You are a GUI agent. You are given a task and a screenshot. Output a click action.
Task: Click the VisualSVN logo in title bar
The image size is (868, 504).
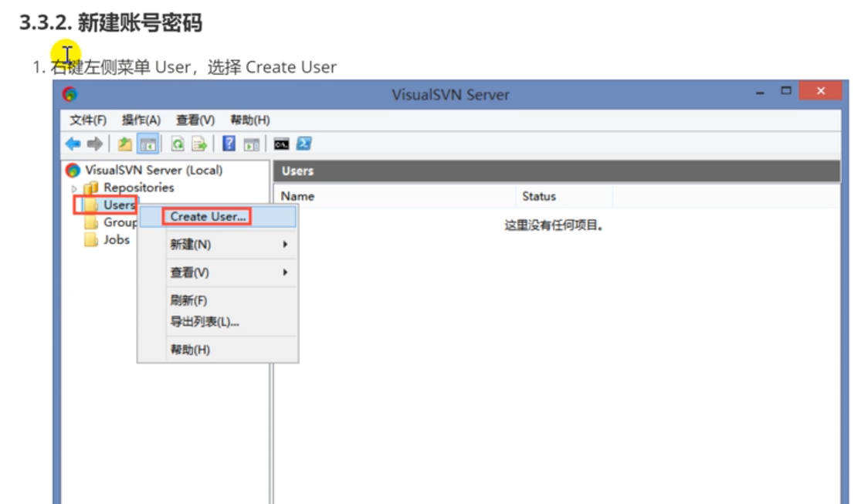pos(70,94)
